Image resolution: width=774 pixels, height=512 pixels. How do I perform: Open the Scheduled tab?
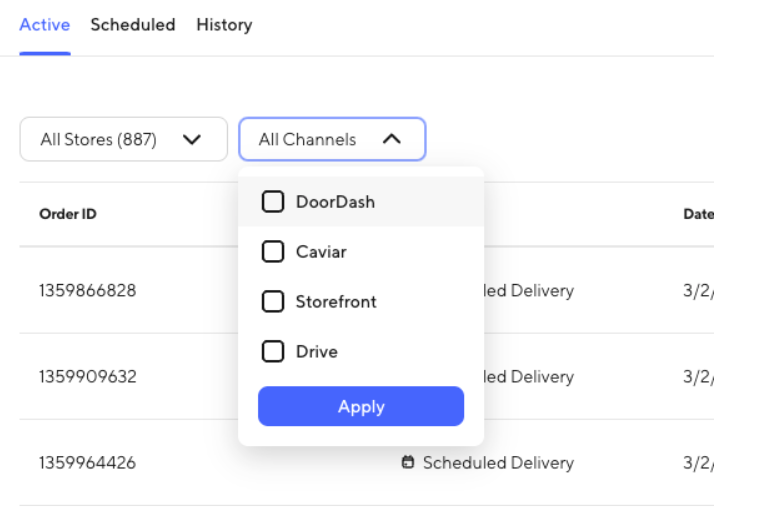tap(132, 25)
